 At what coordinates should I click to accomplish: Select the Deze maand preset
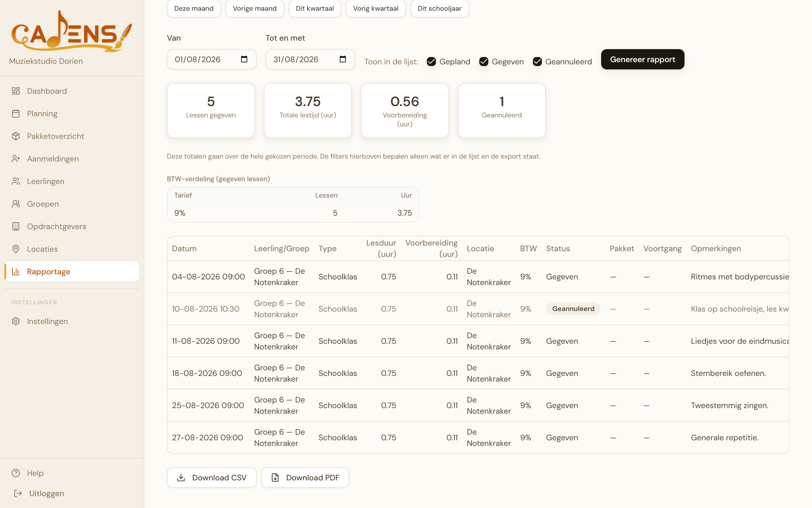point(194,8)
